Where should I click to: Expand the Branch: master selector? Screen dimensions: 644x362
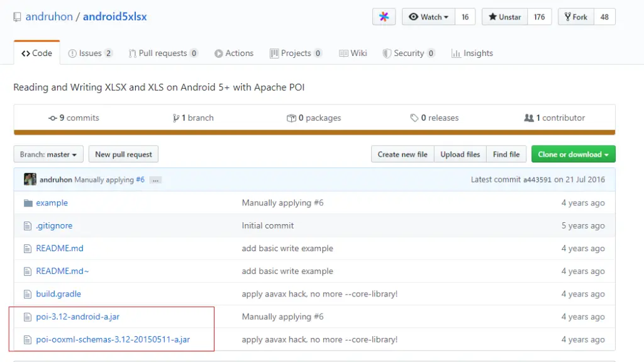(x=48, y=154)
